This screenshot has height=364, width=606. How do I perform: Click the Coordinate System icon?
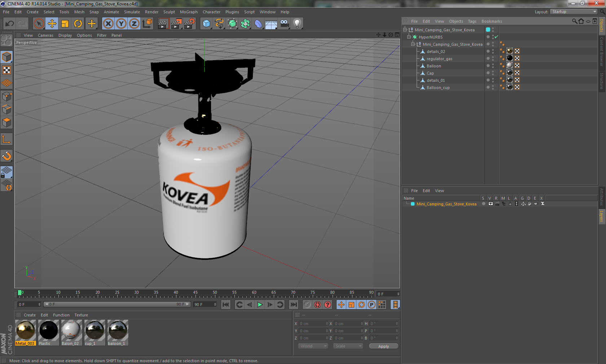coord(147,24)
